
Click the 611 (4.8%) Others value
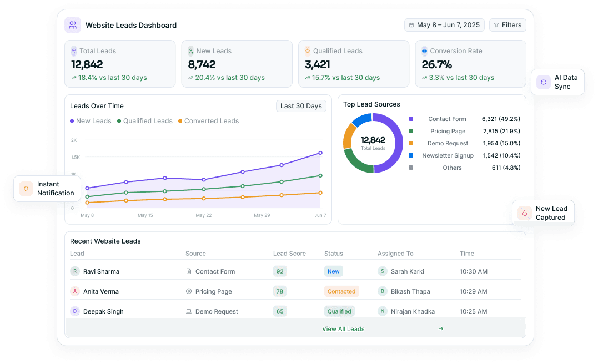click(x=506, y=168)
